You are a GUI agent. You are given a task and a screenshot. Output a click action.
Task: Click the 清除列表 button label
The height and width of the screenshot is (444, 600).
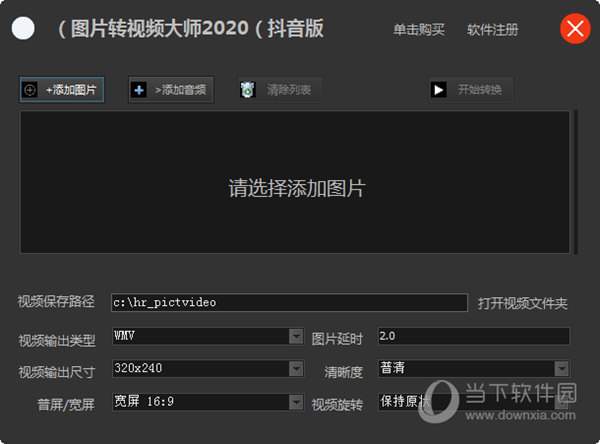click(x=289, y=90)
